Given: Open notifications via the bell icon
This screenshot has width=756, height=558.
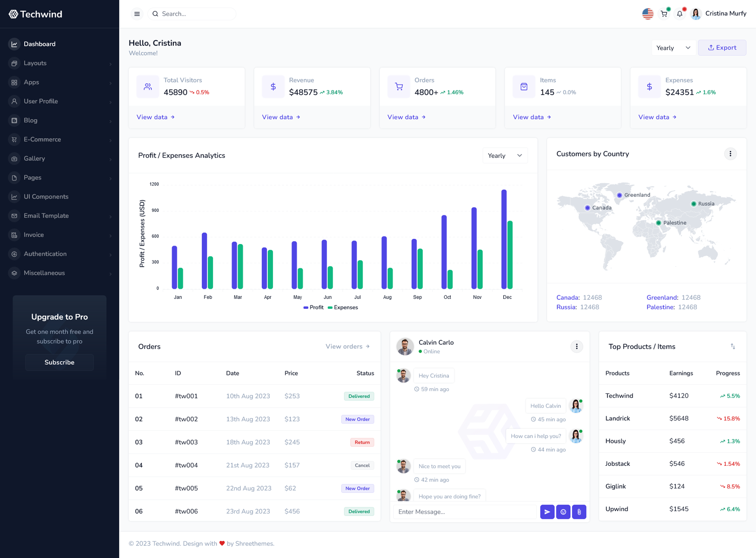Looking at the screenshot, I should point(679,14).
